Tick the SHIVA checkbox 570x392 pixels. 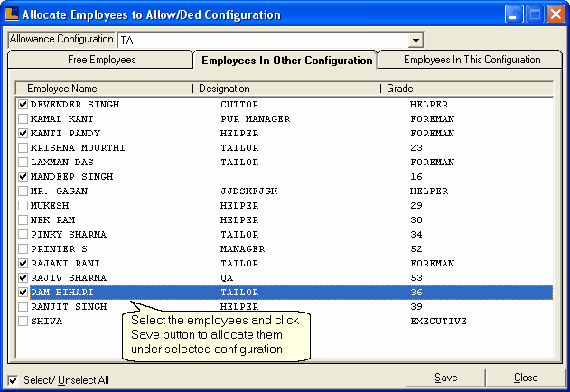pos(23,321)
